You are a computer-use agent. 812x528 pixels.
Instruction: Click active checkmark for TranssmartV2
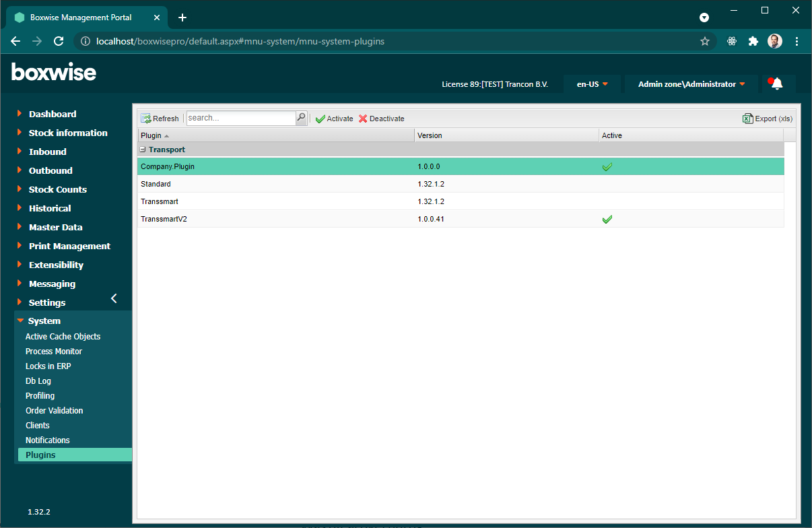tap(607, 220)
